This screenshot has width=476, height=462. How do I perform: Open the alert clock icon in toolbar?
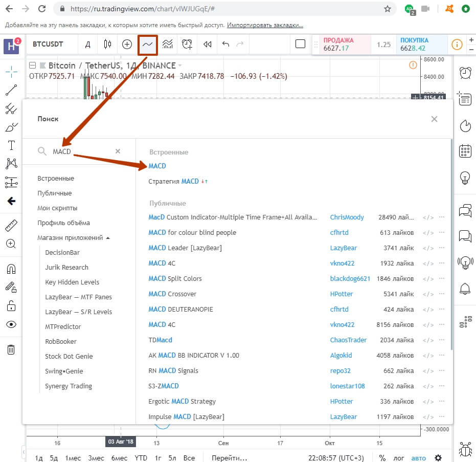[x=187, y=45]
